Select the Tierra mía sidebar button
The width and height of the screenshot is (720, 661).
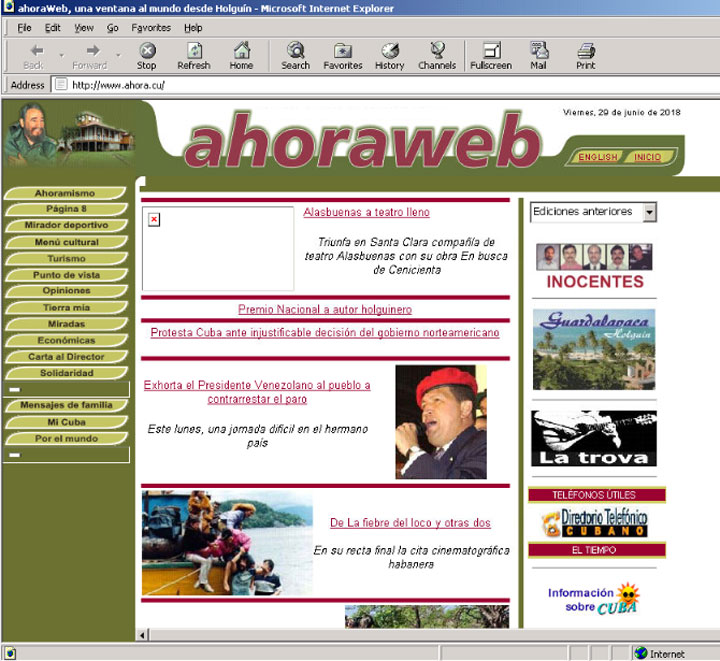(x=66, y=308)
